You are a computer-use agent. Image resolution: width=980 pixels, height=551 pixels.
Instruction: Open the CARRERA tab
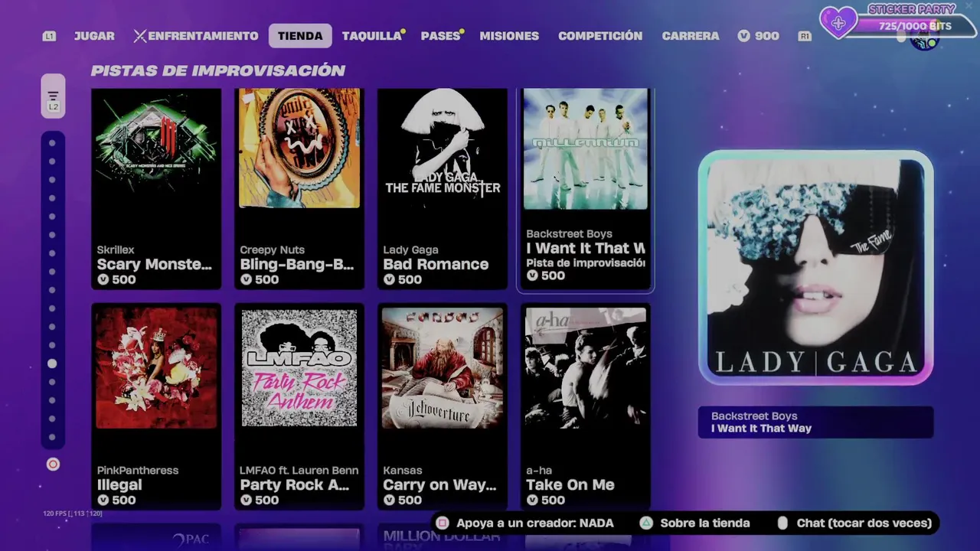coord(691,36)
